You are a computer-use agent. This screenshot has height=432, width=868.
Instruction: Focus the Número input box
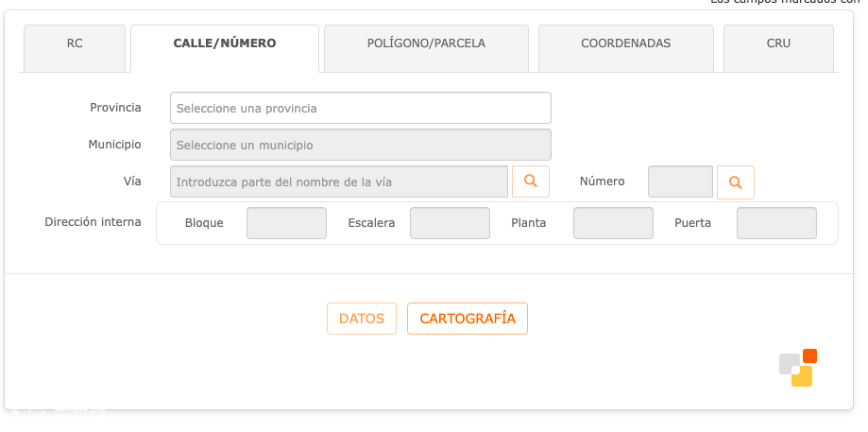[x=680, y=181]
